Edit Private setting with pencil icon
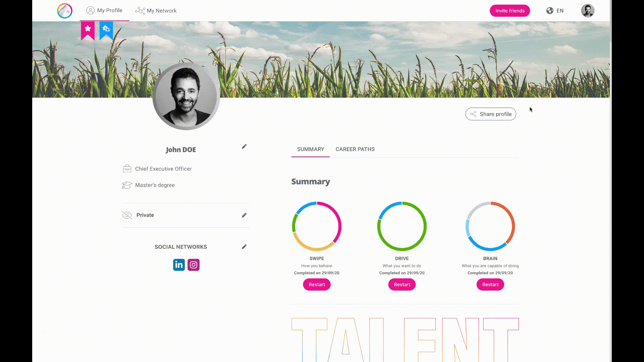The width and height of the screenshot is (644, 362). [244, 215]
